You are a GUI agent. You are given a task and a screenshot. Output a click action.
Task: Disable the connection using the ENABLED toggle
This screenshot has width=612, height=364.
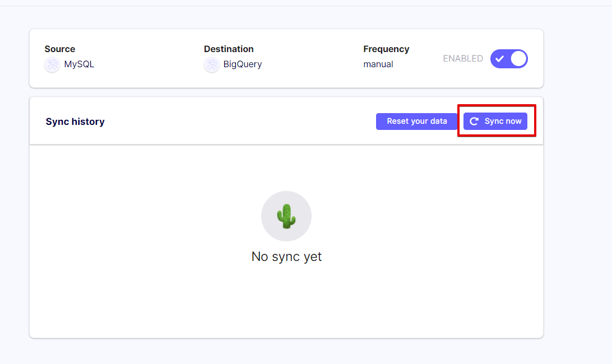(x=509, y=59)
